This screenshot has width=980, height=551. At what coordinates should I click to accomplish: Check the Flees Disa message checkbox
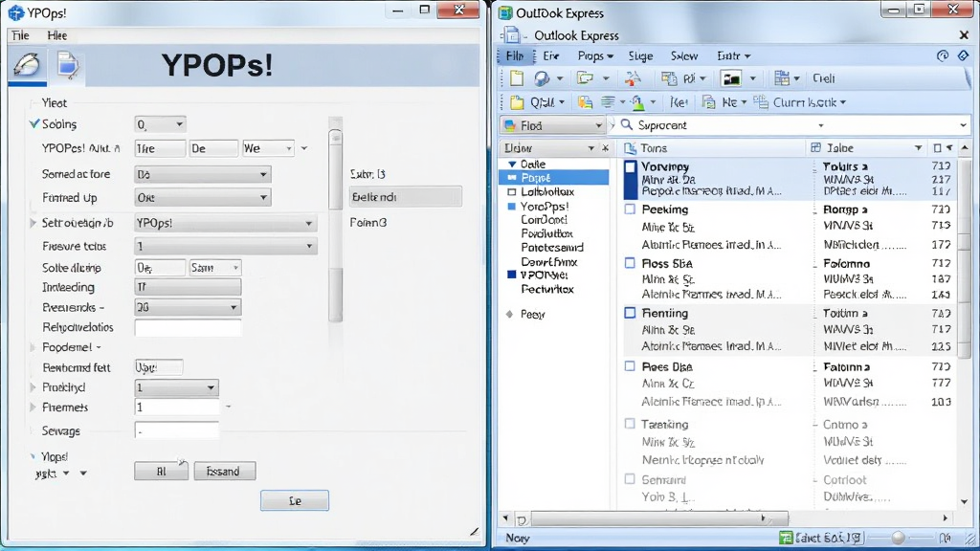[x=630, y=366]
